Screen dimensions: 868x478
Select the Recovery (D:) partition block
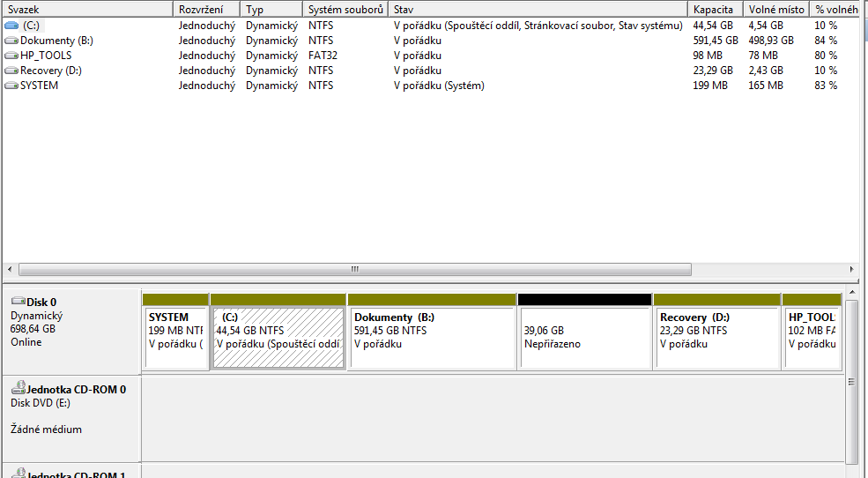[x=717, y=332]
